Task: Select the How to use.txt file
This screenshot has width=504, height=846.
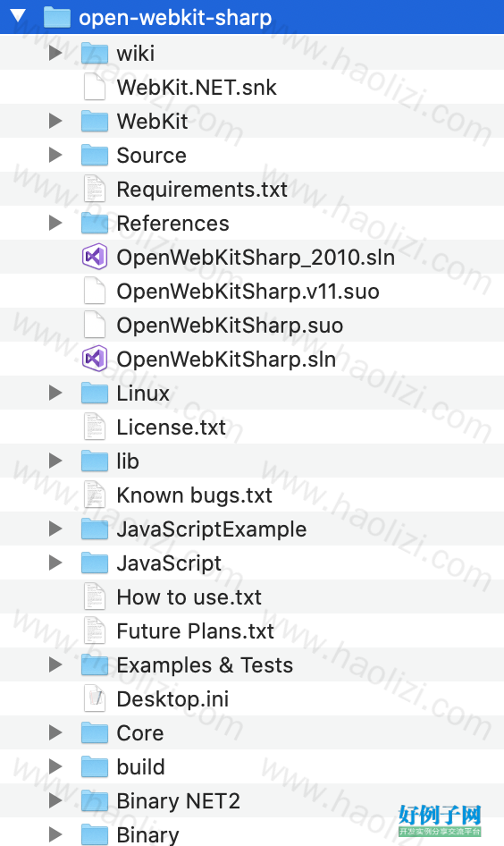Action: click(x=252, y=596)
